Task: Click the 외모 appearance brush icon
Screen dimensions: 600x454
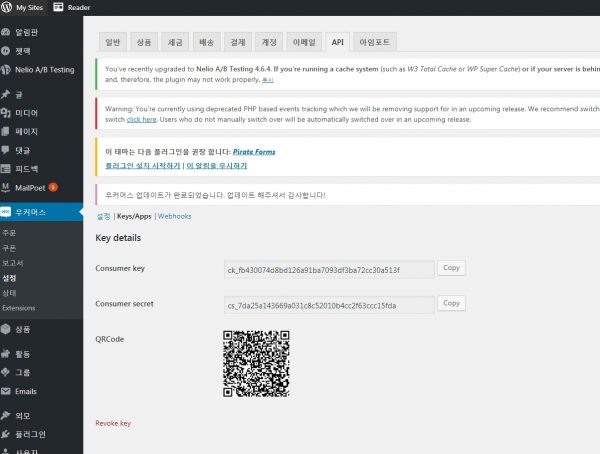Action: pos(5,415)
